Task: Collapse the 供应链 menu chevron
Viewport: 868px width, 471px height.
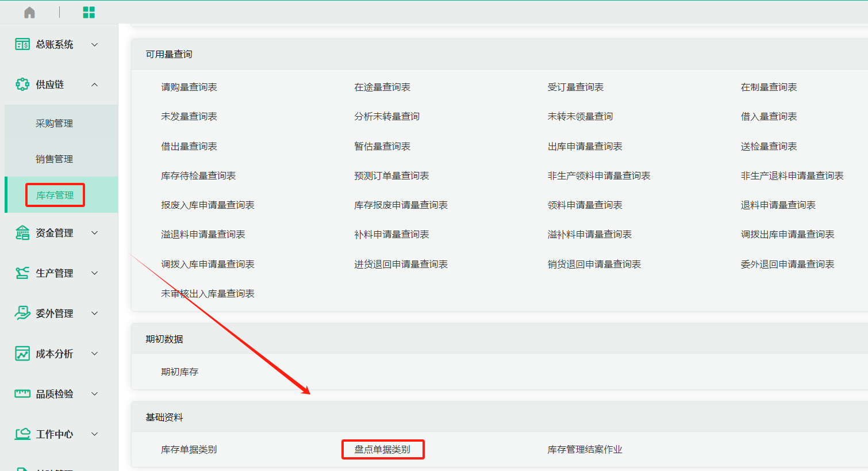Action: [x=95, y=85]
